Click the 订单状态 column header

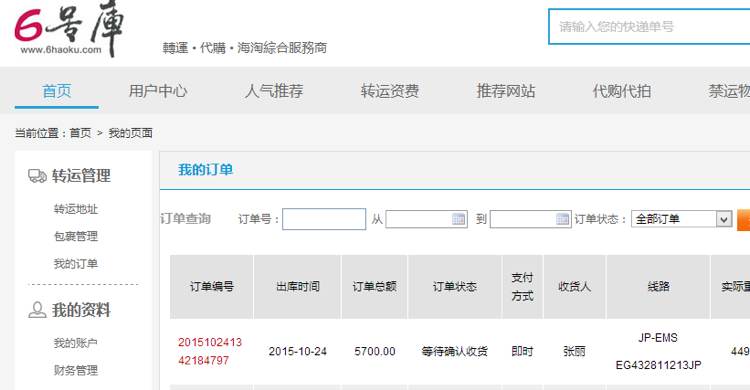tap(454, 287)
